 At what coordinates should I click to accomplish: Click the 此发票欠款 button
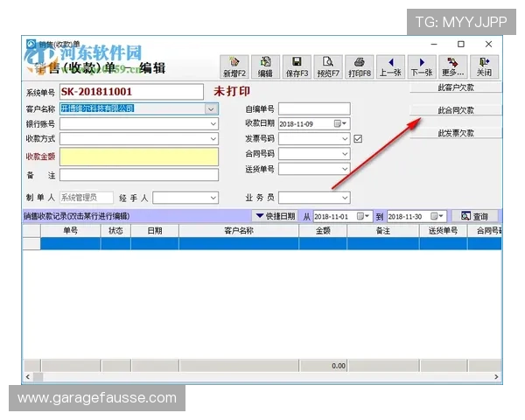coord(456,133)
